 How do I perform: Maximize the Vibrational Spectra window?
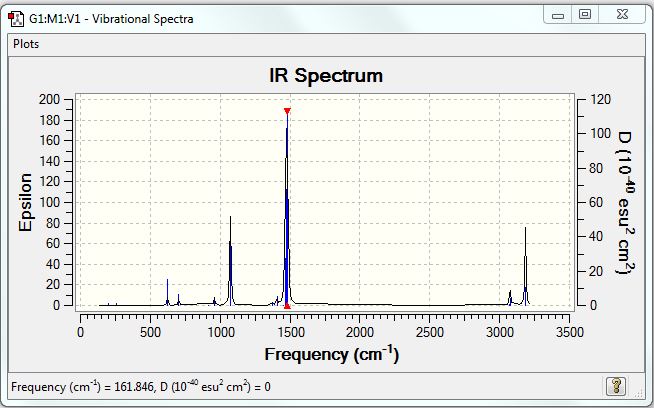coord(585,15)
